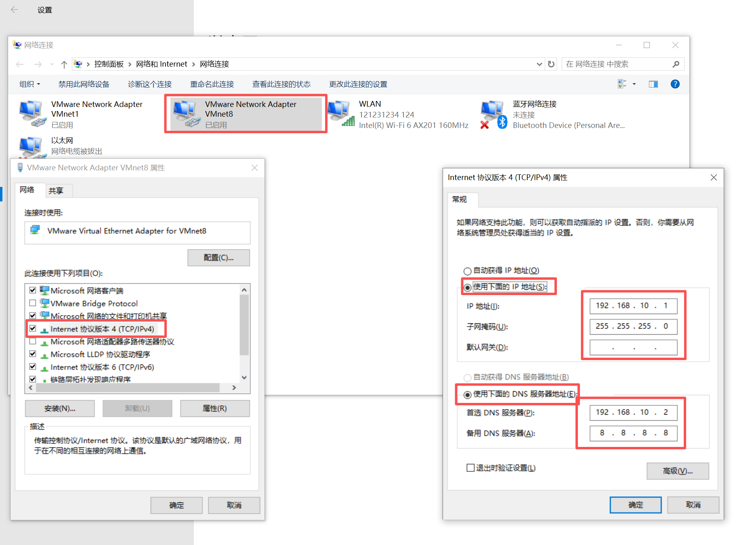This screenshot has width=756, height=545.
Task: Select the VMnet1 adapter icon
Action: coord(32,114)
